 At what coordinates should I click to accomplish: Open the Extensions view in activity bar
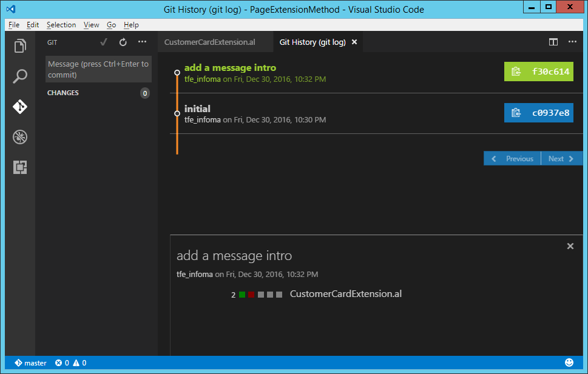point(20,167)
